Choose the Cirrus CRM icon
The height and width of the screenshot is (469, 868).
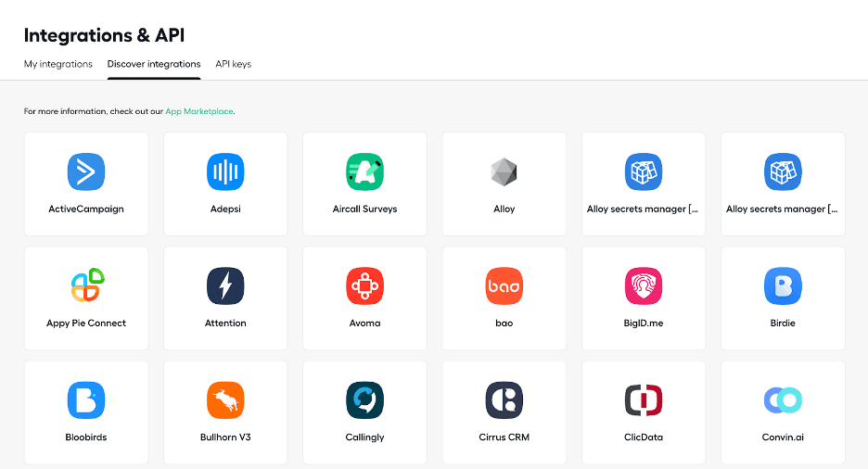[x=504, y=399]
